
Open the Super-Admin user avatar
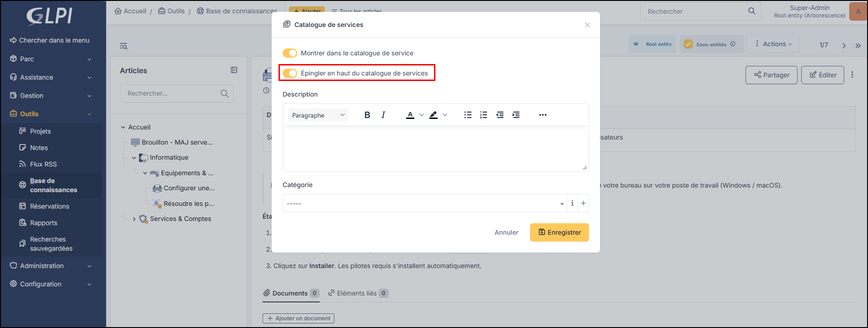tap(858, 12)
